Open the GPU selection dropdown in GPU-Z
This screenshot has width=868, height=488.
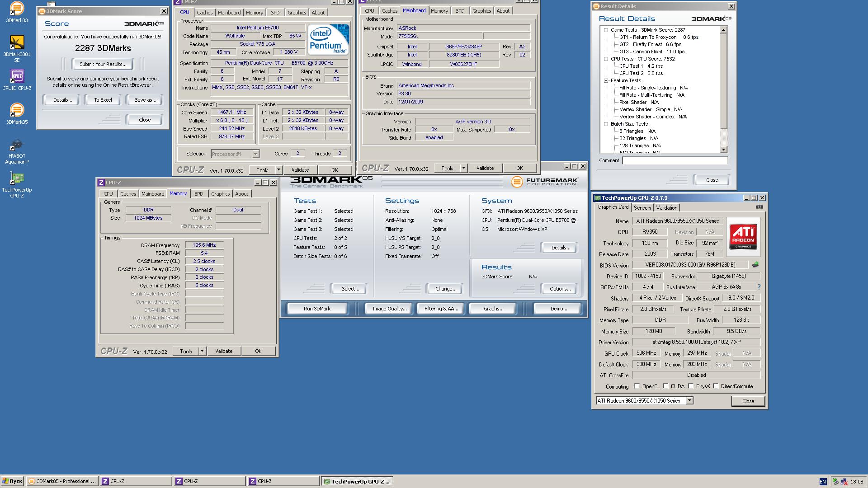tap(689, 400)
